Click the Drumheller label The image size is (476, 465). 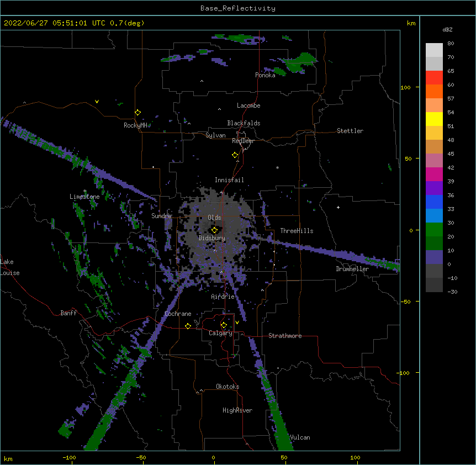pos(352,269)
